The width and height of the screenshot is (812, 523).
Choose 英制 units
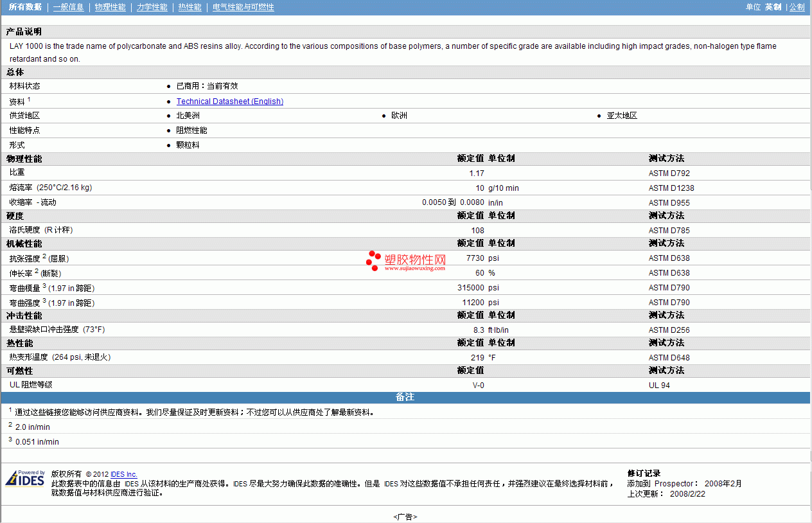[x=773, y=7]
